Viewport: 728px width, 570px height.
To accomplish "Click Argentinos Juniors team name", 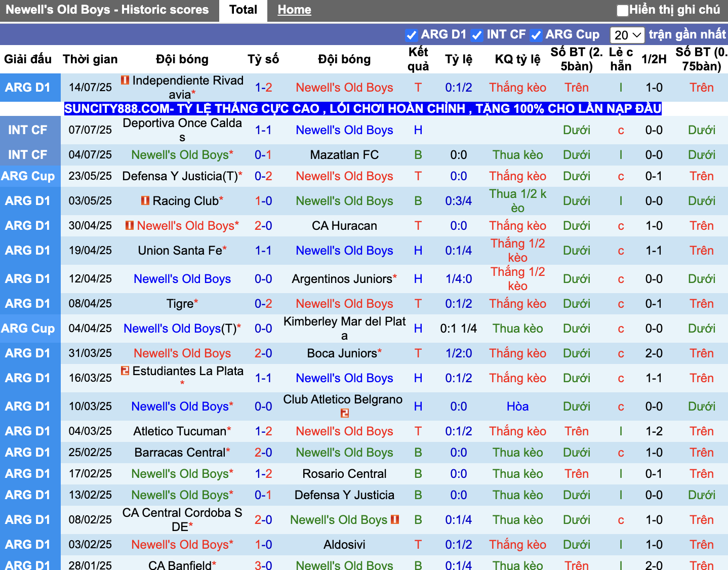I will point(342,279).
